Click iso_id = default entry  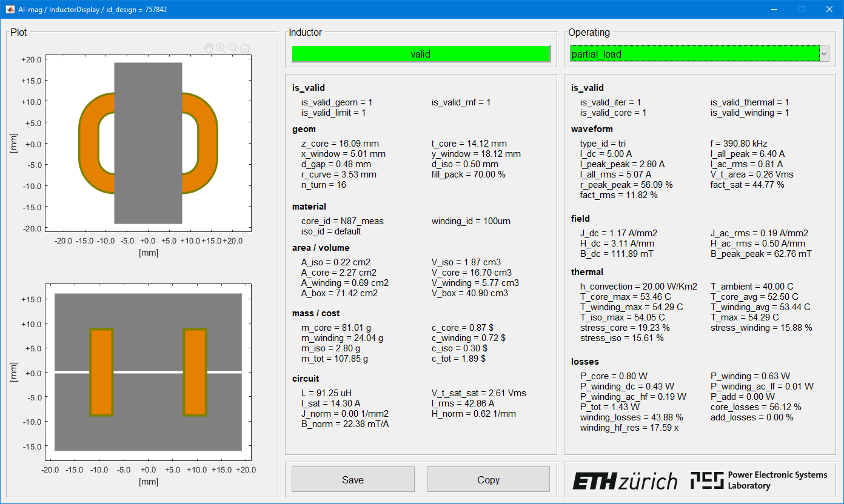pos(331,231)
